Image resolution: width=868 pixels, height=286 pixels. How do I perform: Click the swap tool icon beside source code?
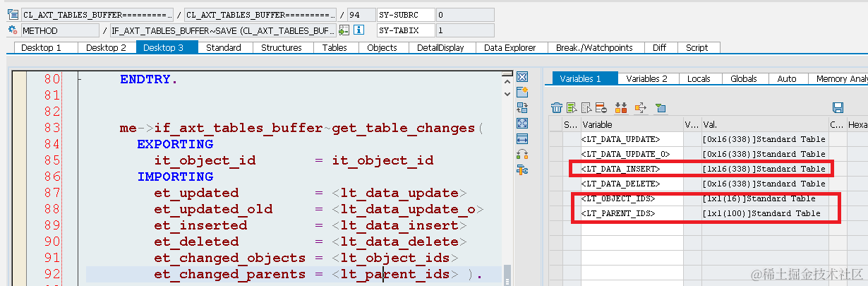pos(523,108)
